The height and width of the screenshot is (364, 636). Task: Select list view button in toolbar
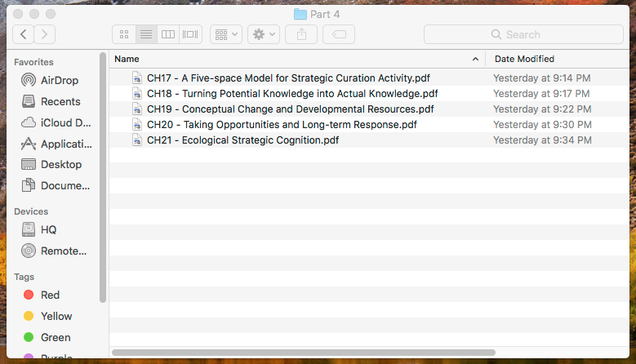pos(146,34)
